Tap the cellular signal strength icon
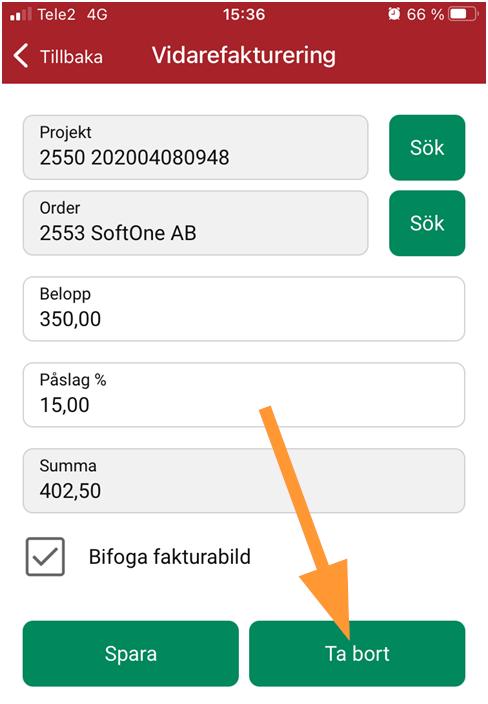The image size is (488, 704). pos(21,14)
